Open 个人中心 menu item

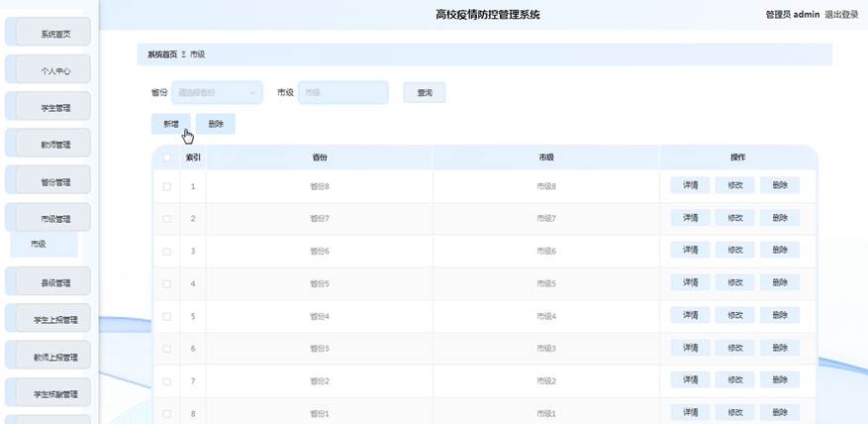(48, 68)
